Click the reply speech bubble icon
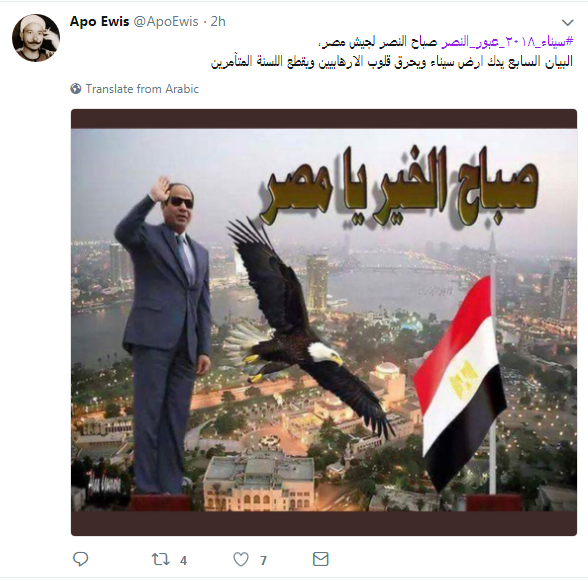Image resolution: width=588 pixels, height=581 pixels. [80, 559]
